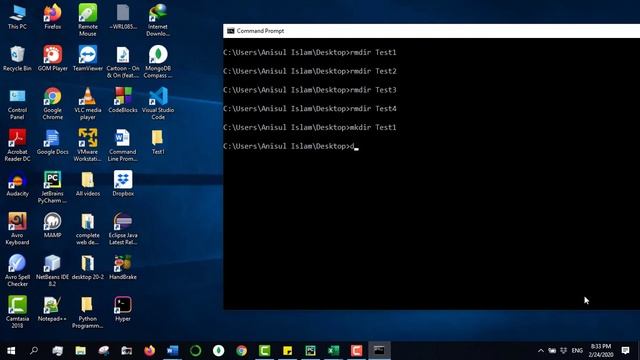Click the current prompt input line
640x360 pixels.
291,146
